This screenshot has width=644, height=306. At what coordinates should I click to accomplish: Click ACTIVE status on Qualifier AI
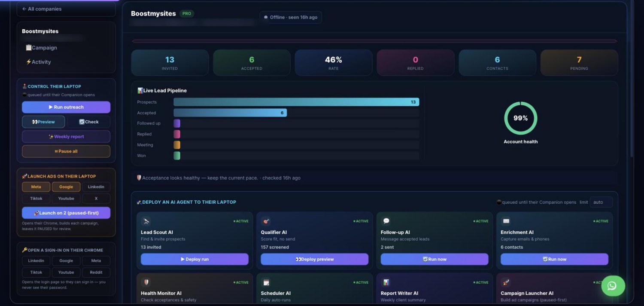[361, 221]
